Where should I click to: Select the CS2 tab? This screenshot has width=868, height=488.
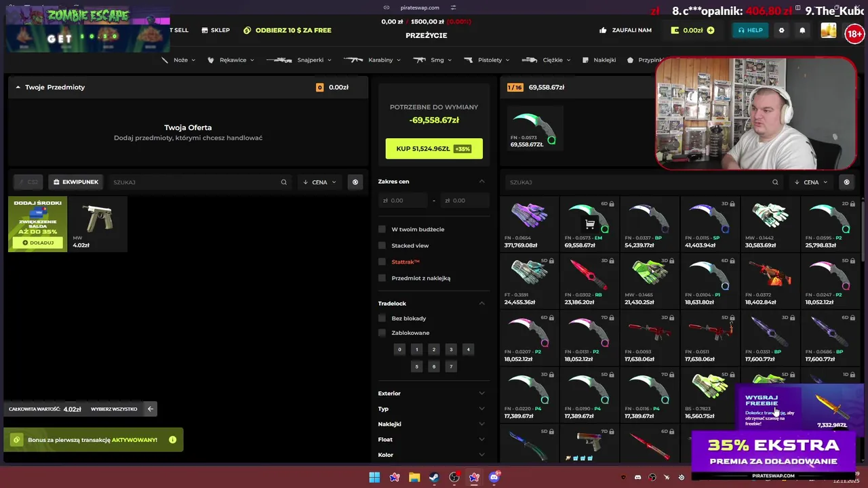28,182
